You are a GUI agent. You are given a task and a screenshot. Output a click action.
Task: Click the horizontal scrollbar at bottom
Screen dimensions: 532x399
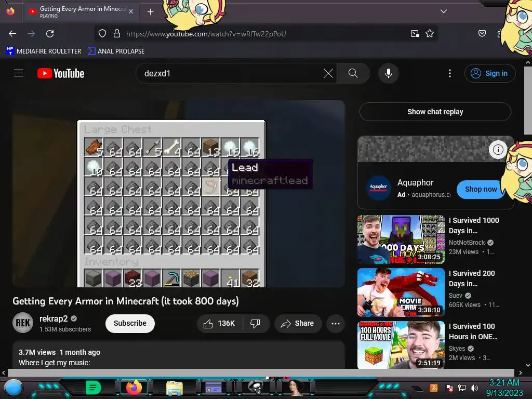coord(261,373)
